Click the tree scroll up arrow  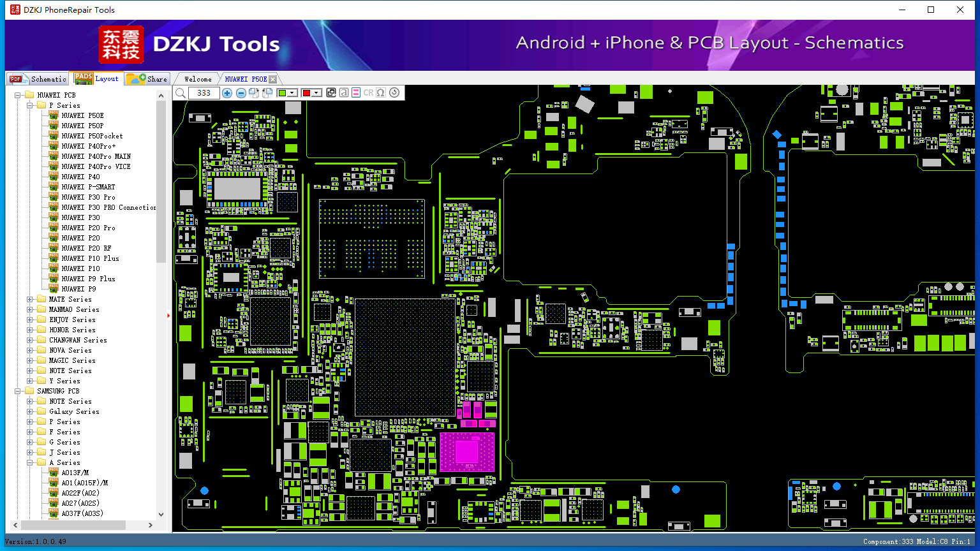(x=161, y=95)
